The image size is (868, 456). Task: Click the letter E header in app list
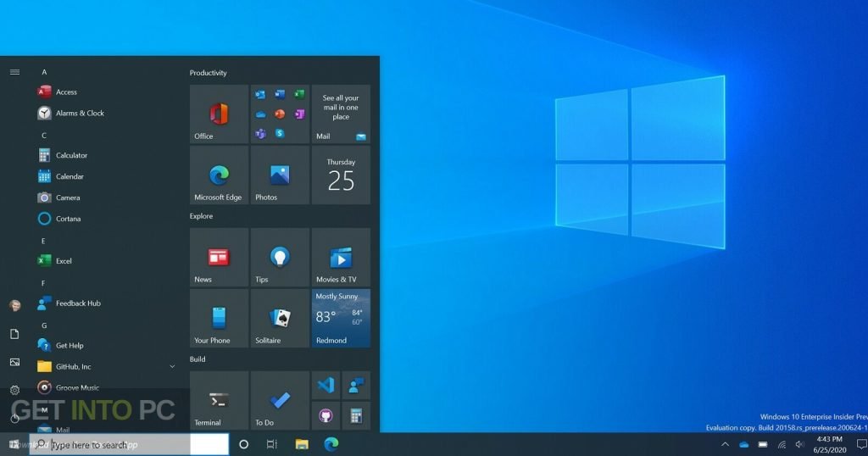coord(43,241)
